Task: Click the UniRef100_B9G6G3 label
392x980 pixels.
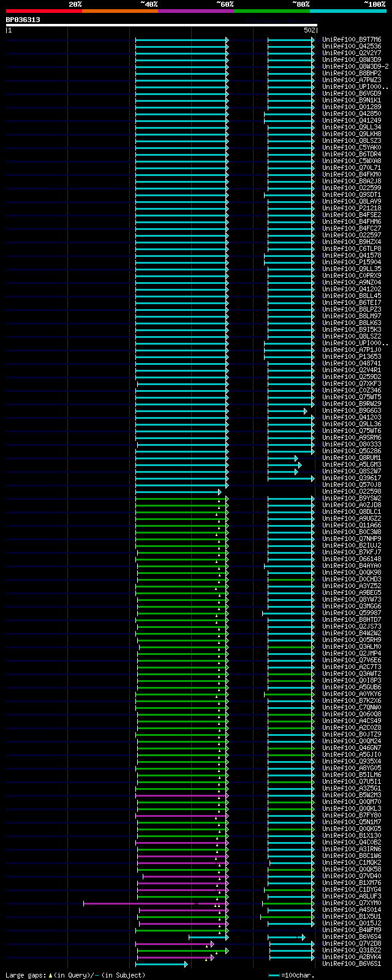Action: (352, 410)
